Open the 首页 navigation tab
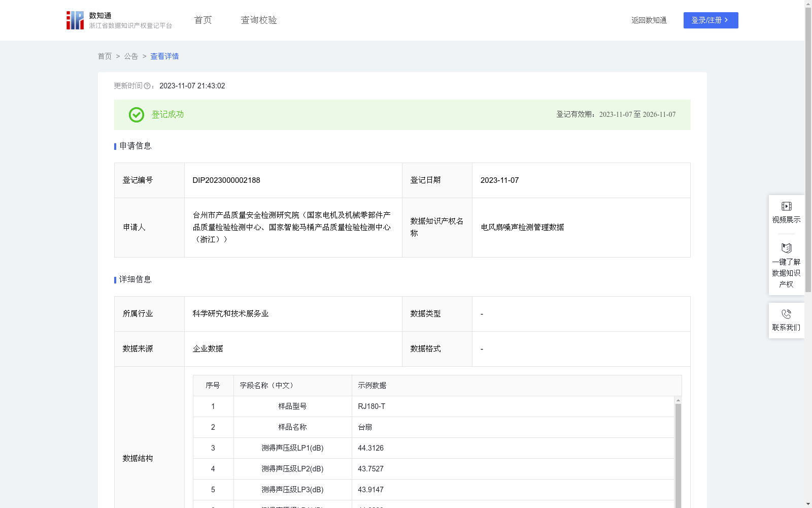Image resolution: width=812 pixels, height=508 pixels. click(203, 20)
